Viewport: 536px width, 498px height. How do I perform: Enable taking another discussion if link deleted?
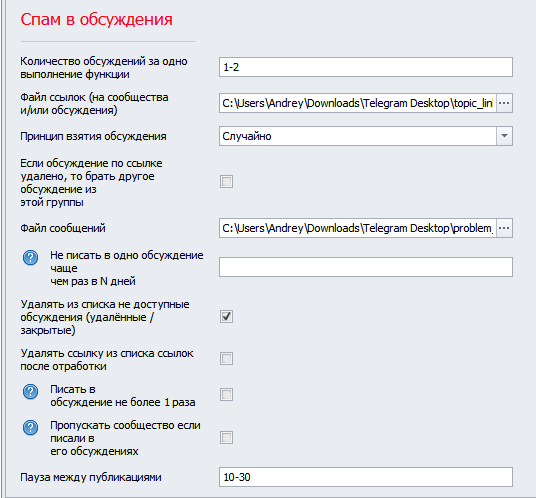226,181
